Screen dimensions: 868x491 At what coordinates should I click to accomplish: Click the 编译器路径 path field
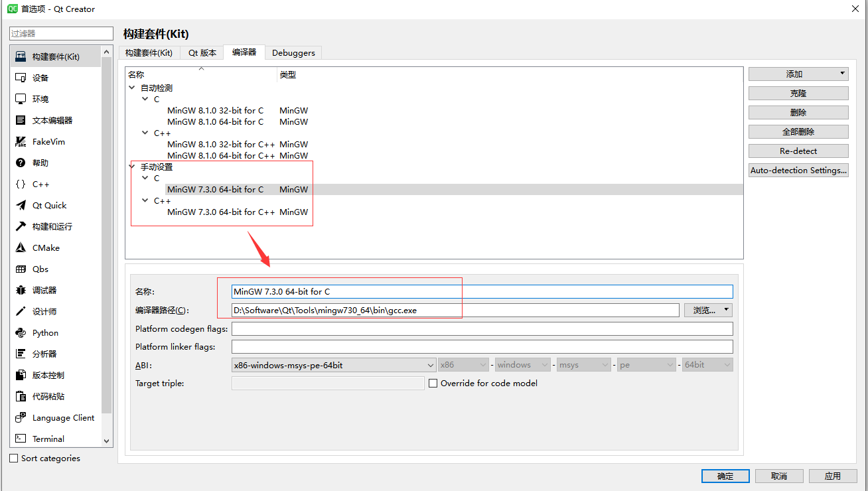coord(455,310)
